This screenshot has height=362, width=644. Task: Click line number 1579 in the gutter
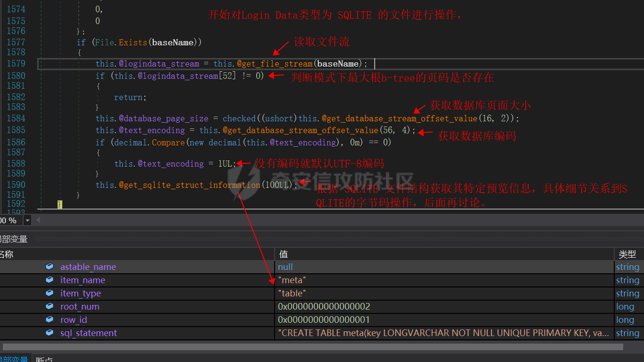[16, 64]
